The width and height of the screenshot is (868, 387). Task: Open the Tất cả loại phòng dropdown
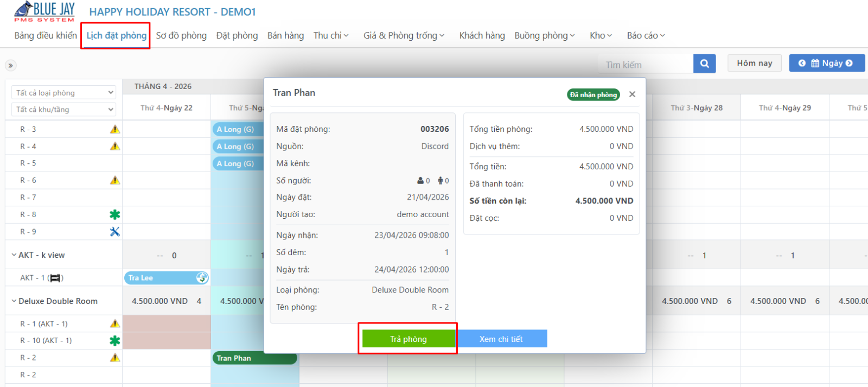point(64,93)
